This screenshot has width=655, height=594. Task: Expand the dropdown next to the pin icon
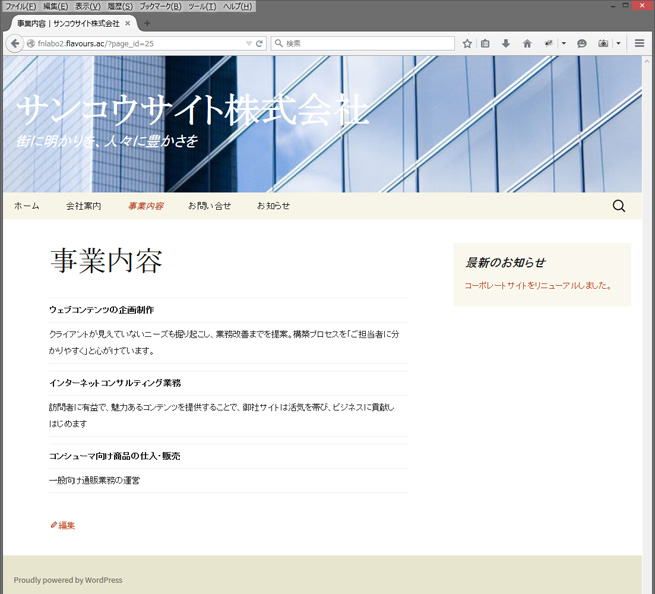[x=563, y=44]
